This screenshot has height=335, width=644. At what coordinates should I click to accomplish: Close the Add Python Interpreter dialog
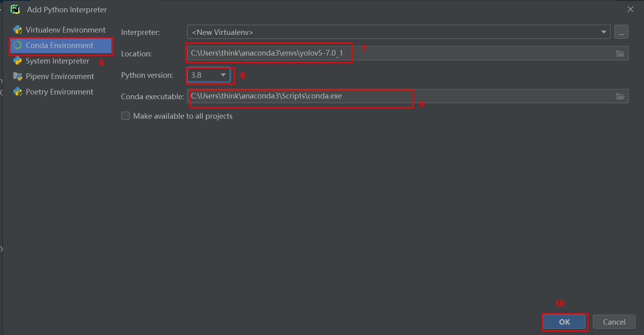coord(631,9)
